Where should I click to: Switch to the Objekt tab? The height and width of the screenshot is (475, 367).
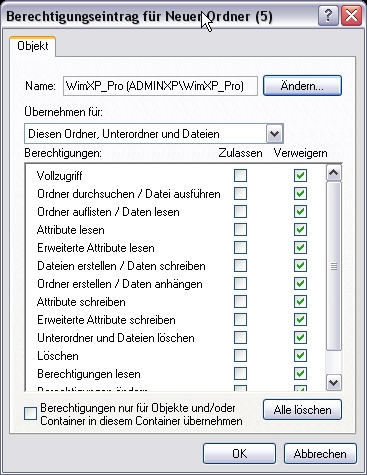click(x=33, y=46)
